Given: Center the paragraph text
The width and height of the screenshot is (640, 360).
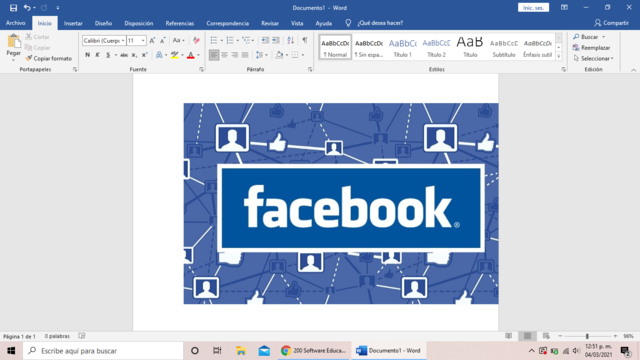Looking at the screenshot, I should (224, 55).
